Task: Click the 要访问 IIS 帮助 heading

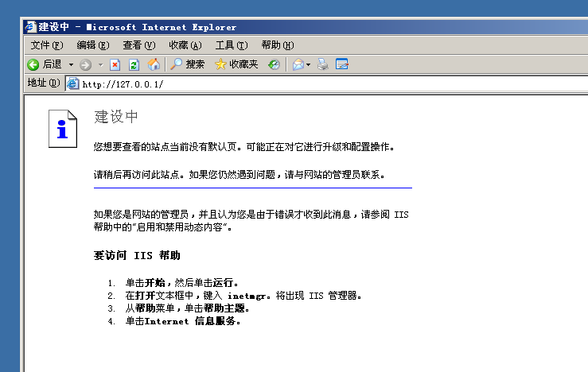Action: tap(137, 255)
